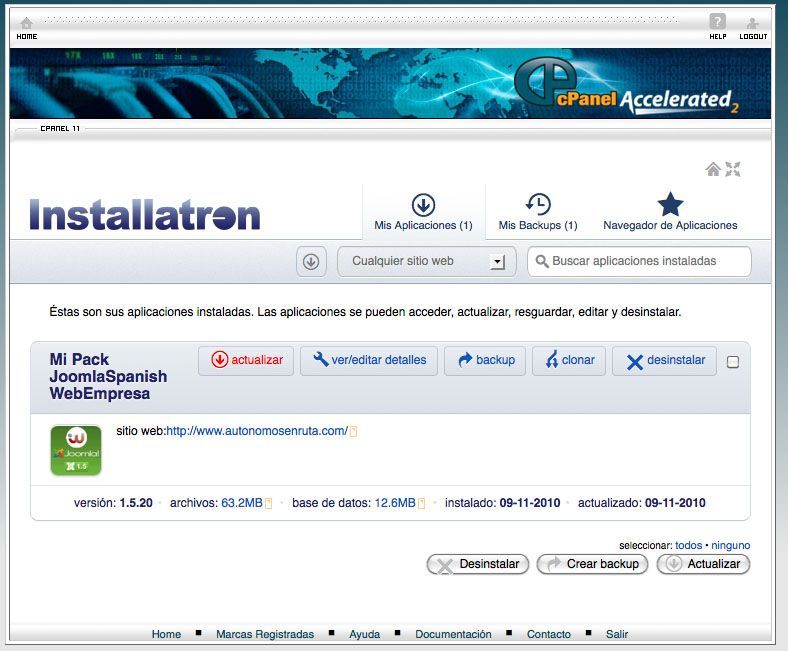The width and height of the screenshot is (788, 651).
Task: Click 63.2MB archivos link
Action: pyautogui.click(x=242, y=503)
